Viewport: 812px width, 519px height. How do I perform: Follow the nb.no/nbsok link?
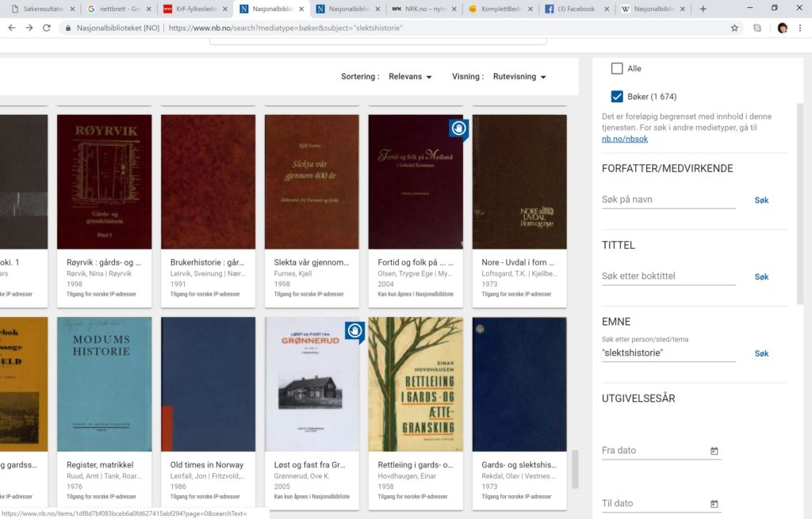624,139
